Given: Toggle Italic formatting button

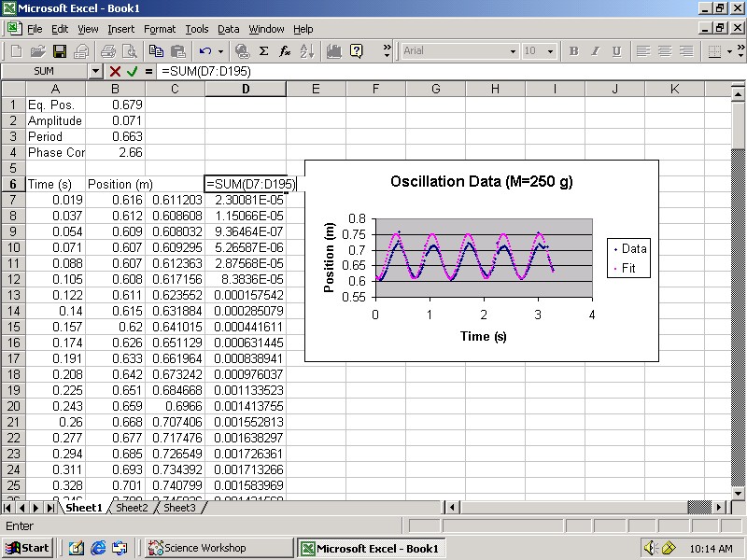Looking at the screenshot, I should click(595, 51).
